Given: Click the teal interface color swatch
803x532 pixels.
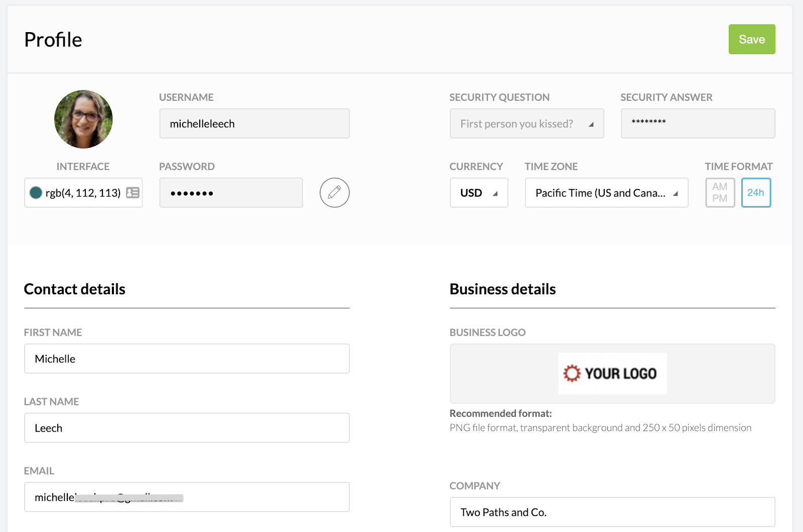Looking at the screenshot, I should [x=36, y=193].
